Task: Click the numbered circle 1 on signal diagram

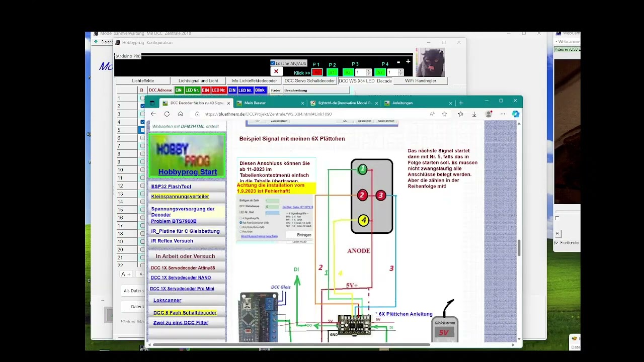Action: (x=362, y=169)
